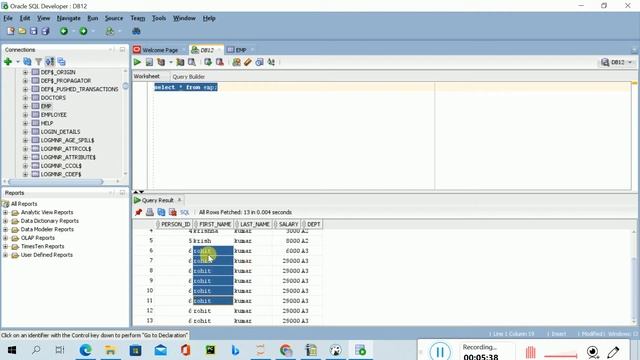Click the Unshared SQL Worksheet icon
Screen dimensions: 640x360
(x=236, y=62)
